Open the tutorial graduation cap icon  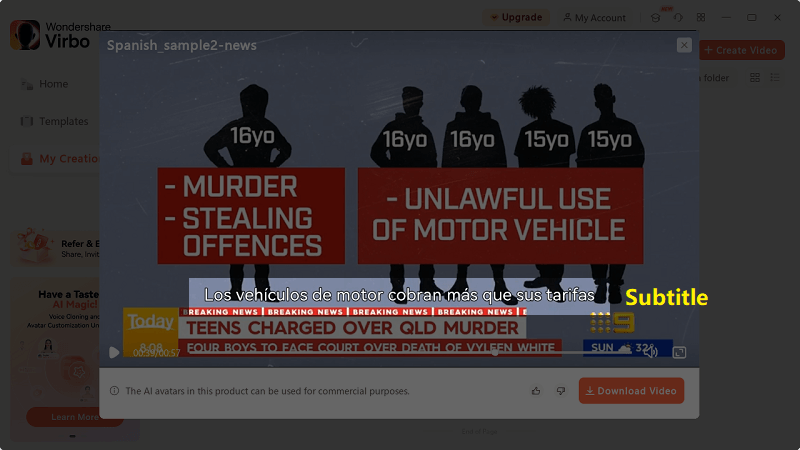click(656, 18)
